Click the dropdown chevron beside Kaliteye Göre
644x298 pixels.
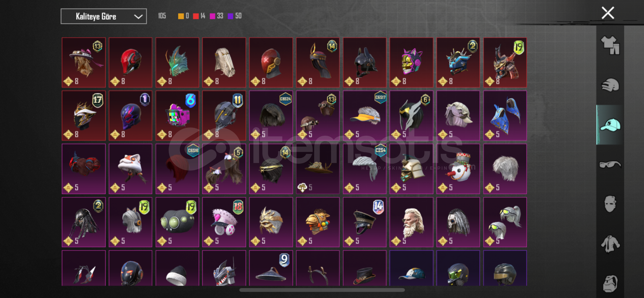(138, 17)
